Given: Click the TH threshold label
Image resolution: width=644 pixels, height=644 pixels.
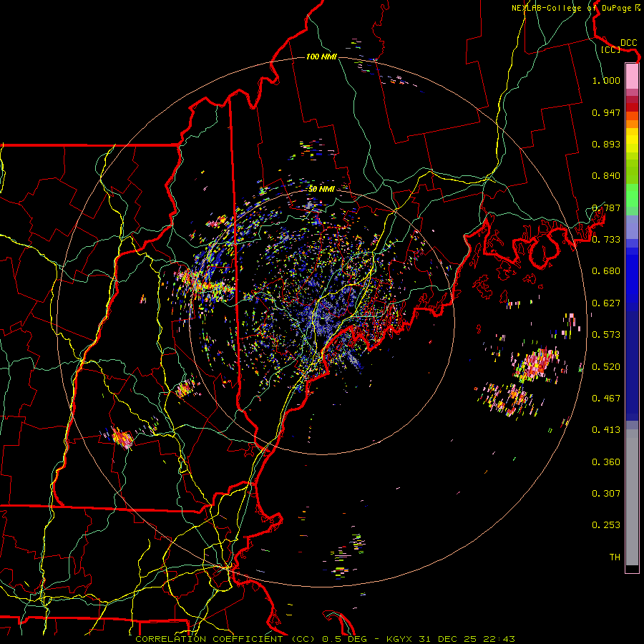Looking at the screenshot, I should point(615,557).
